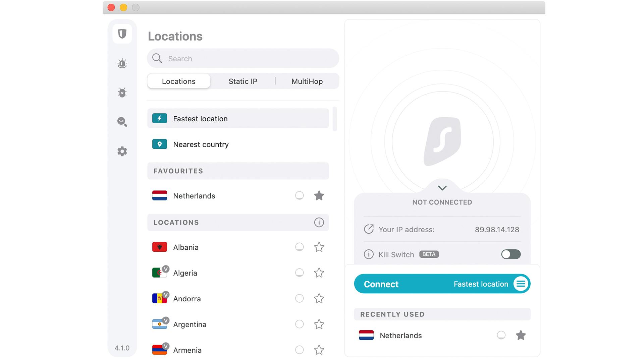Viewport: 644px width, 362px height.
Task: Click the info icon beside the LOCATIONS header
Action: [319, 222]
